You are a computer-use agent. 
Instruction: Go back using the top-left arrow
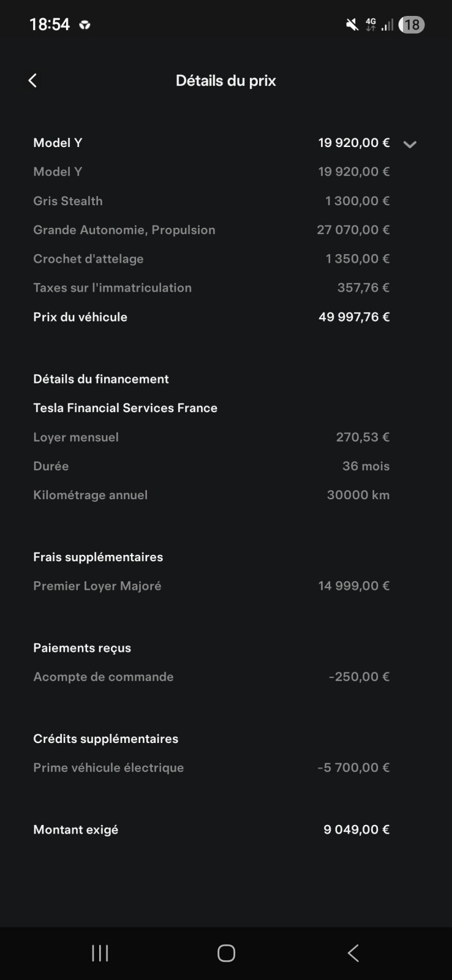coord(32,80)
